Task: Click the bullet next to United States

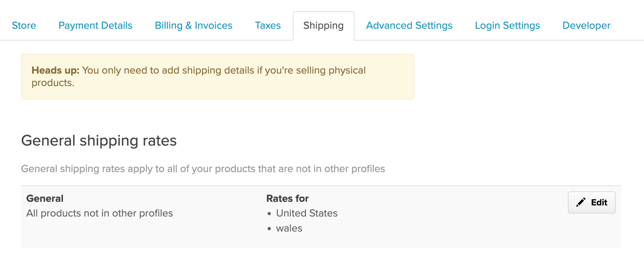Action: (269, 214)
